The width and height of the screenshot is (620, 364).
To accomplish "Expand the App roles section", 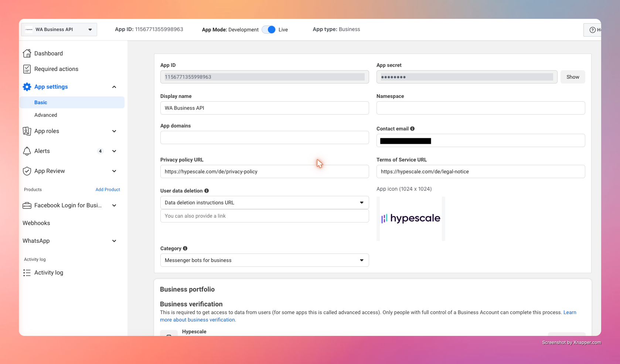I will click(114, 131).
